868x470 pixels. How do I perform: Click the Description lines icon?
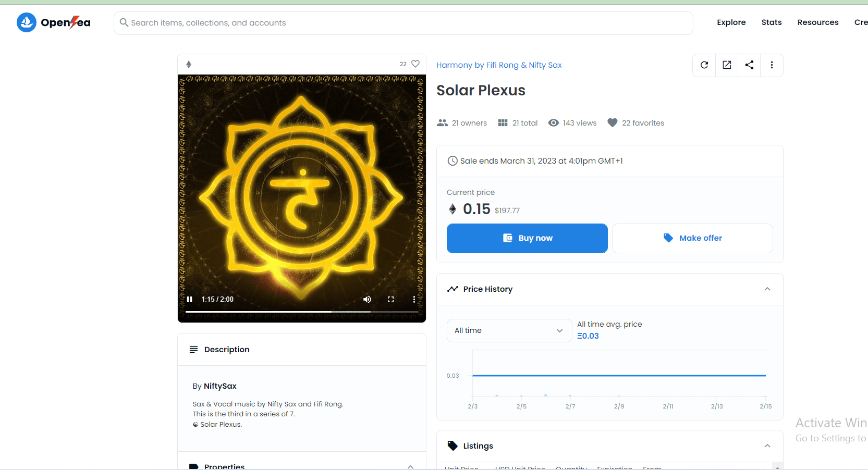click(193, 349)
